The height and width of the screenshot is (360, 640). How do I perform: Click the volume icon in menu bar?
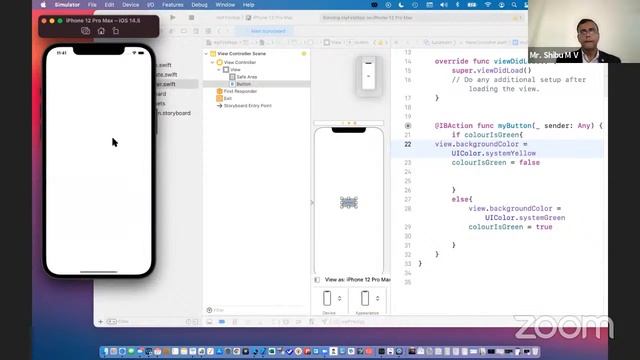coord(444,5)
